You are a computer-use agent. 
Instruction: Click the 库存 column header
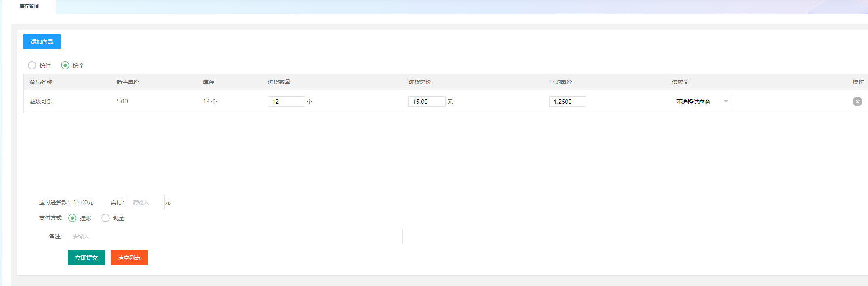tap(209, 82)
